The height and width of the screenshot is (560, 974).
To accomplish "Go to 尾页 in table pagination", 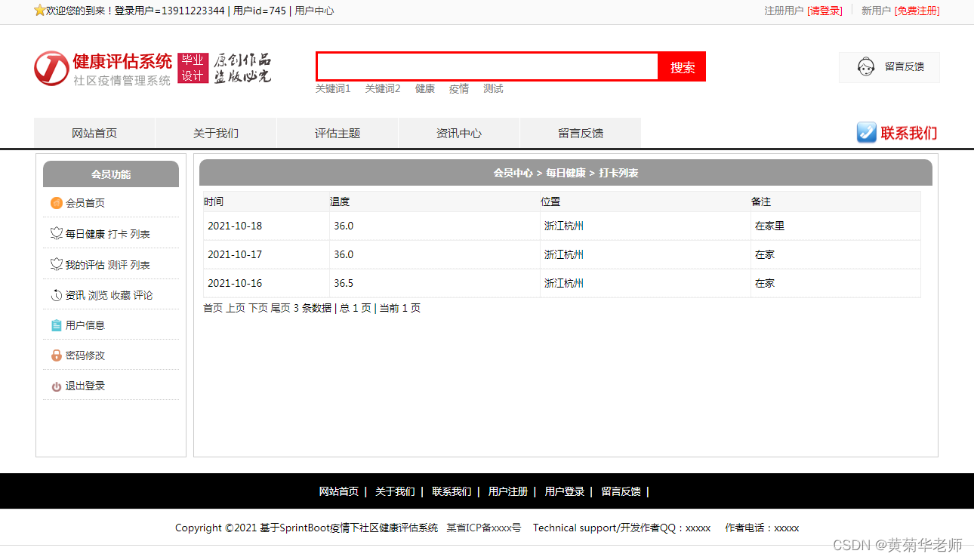I will tap(281, 308).
